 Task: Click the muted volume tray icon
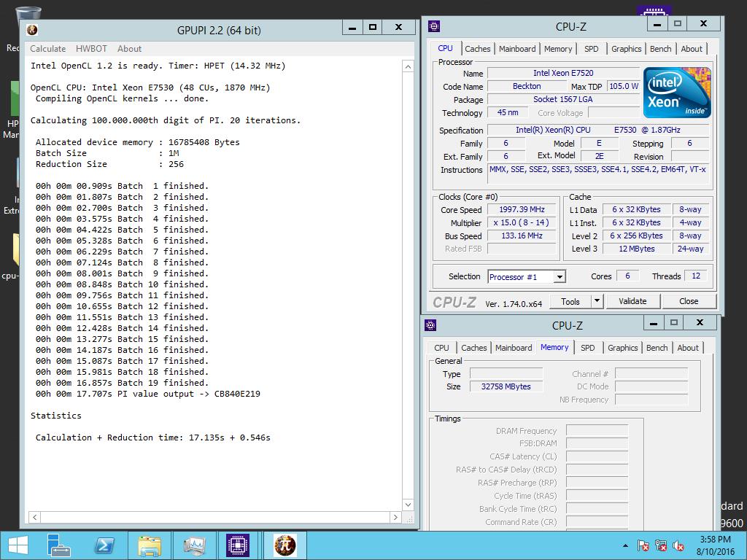click(678, 545)
